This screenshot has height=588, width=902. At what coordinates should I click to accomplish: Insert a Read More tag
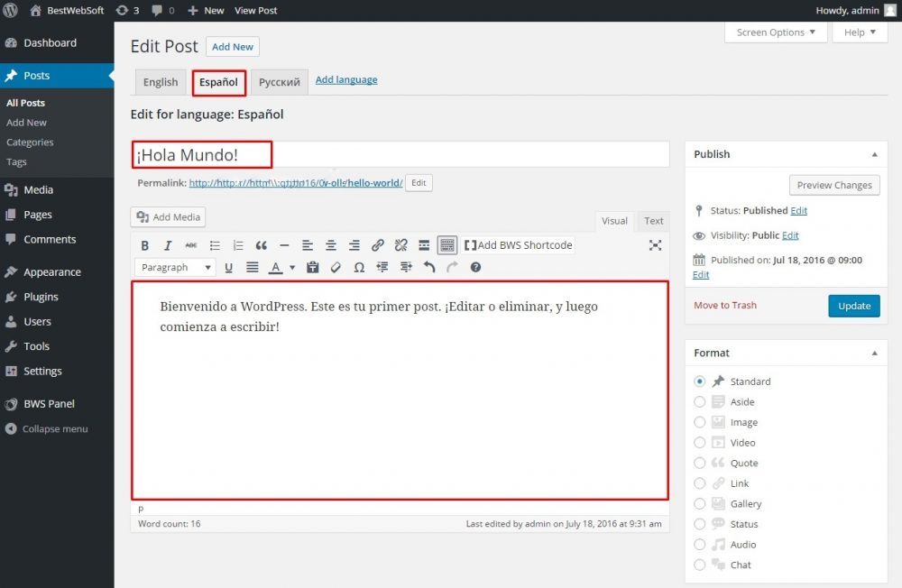click(x=424, y=244)
